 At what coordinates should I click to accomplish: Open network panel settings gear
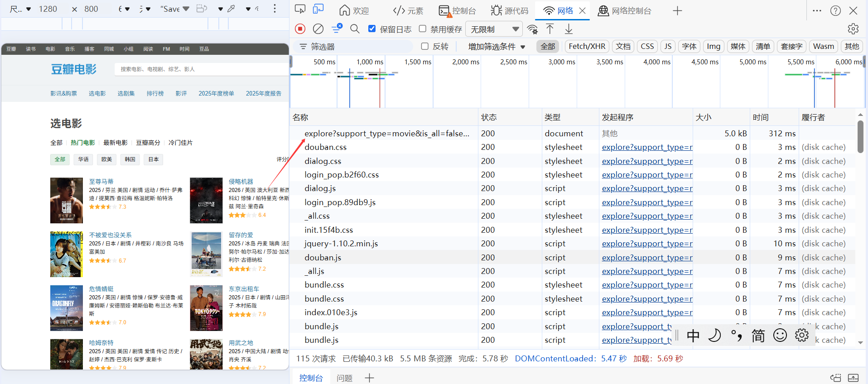tap(853, 29)
